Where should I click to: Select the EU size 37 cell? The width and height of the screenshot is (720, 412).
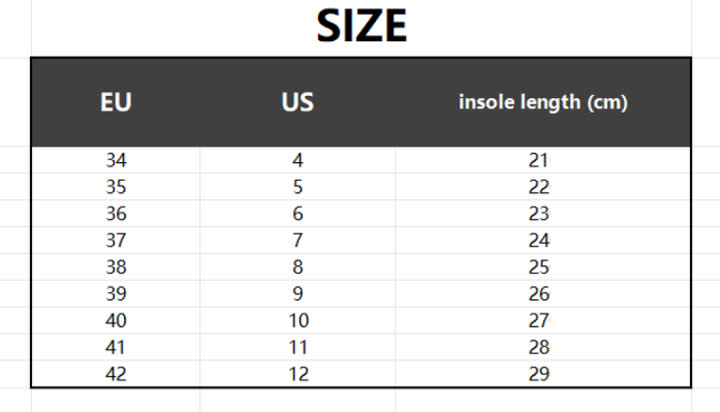[x=116, y=240]
